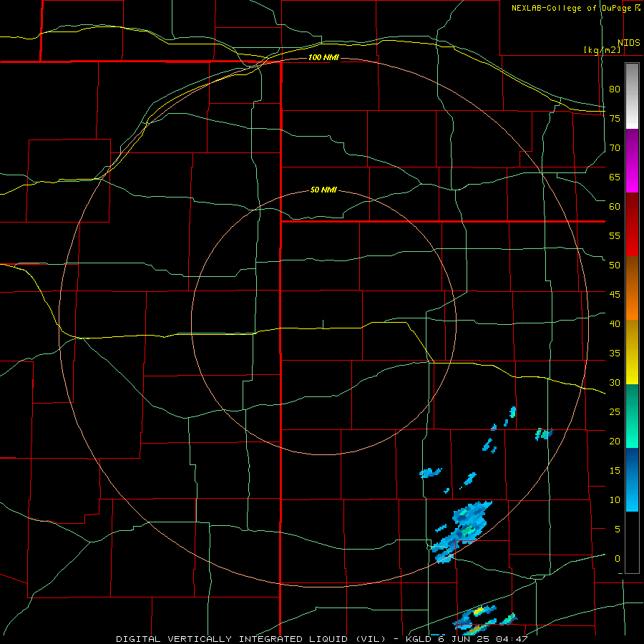This screenshot has width=644, height=644.
Task: Click the legend value 75
Action: click(615, 118)
